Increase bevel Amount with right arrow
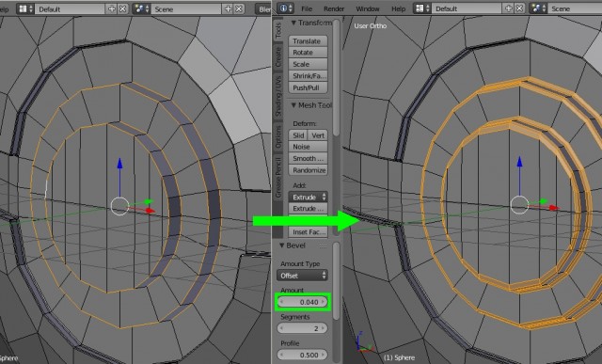The height and width of the screenshot is (364, 602). [x=323, y=302]
